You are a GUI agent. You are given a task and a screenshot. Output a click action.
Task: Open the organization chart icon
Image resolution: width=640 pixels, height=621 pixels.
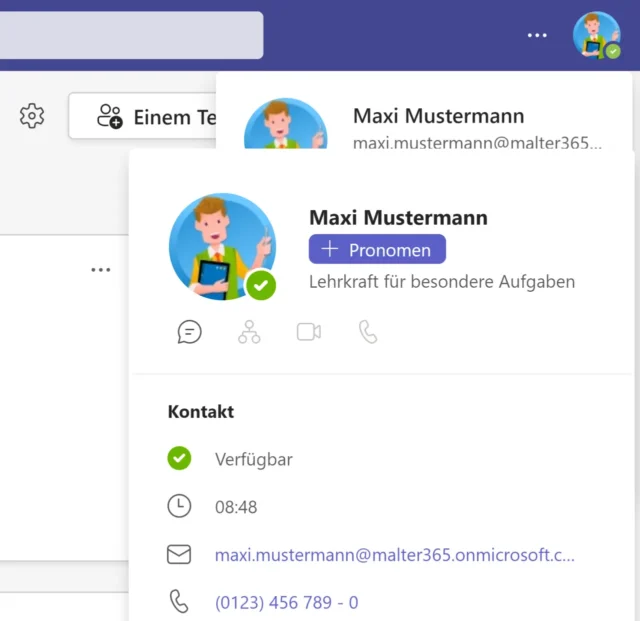coord(249,332)
